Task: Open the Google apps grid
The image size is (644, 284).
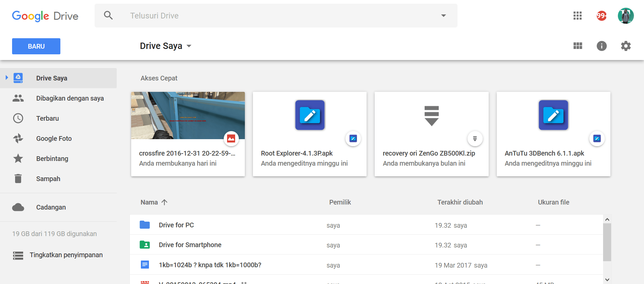Action: tap(577, 16)
